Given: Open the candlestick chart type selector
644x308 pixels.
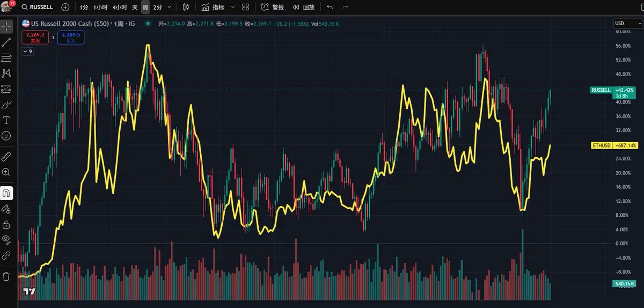Looking at the screenshot, I should (186, 8).
